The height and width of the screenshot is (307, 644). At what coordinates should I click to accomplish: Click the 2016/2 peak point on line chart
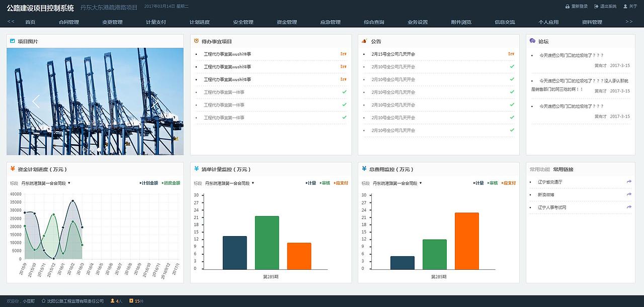(73, 201)
